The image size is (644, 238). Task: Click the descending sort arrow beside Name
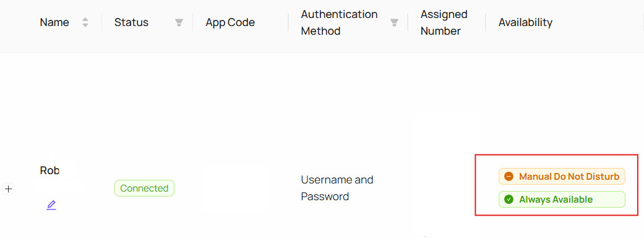(85, 25)
